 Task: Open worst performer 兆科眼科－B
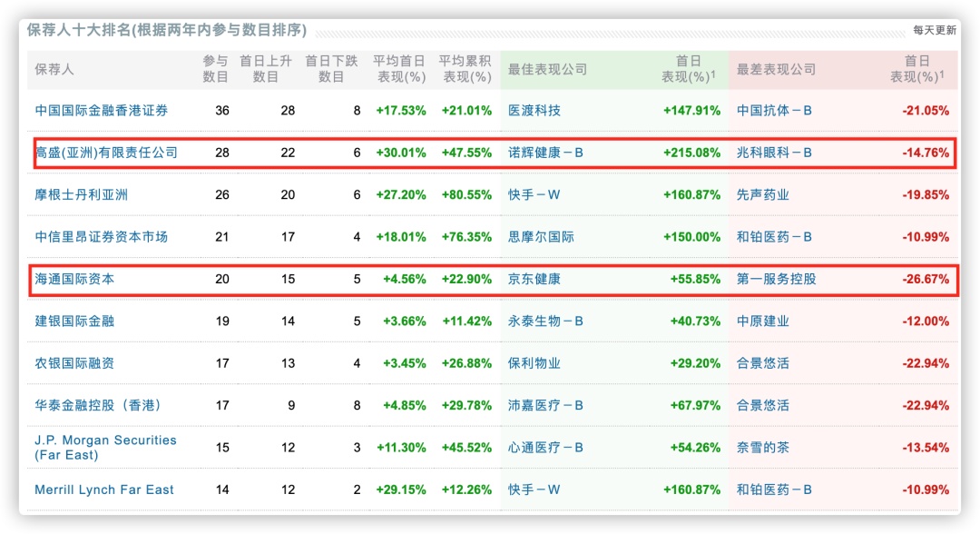pyautogui.click(x=774, y=153)
